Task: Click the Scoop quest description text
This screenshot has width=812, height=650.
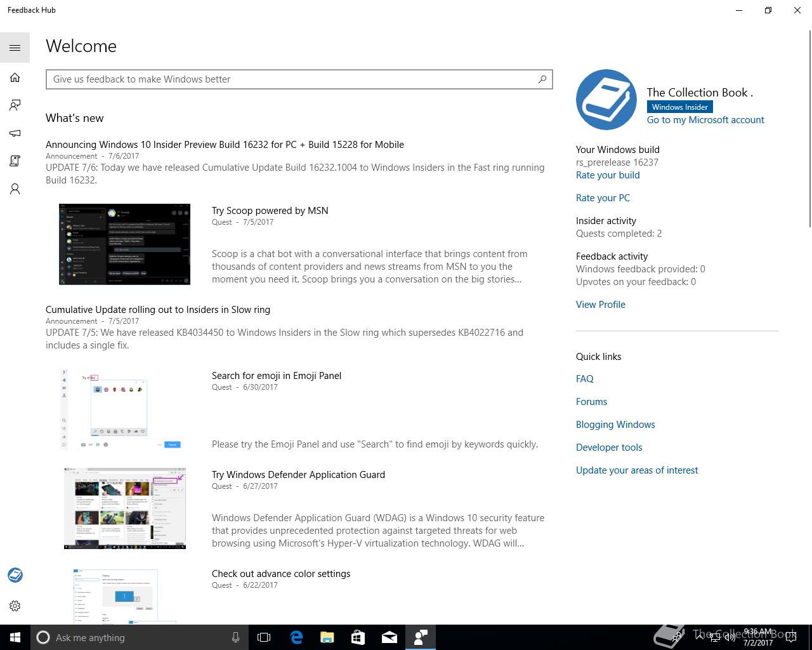Action: point(370,267)
